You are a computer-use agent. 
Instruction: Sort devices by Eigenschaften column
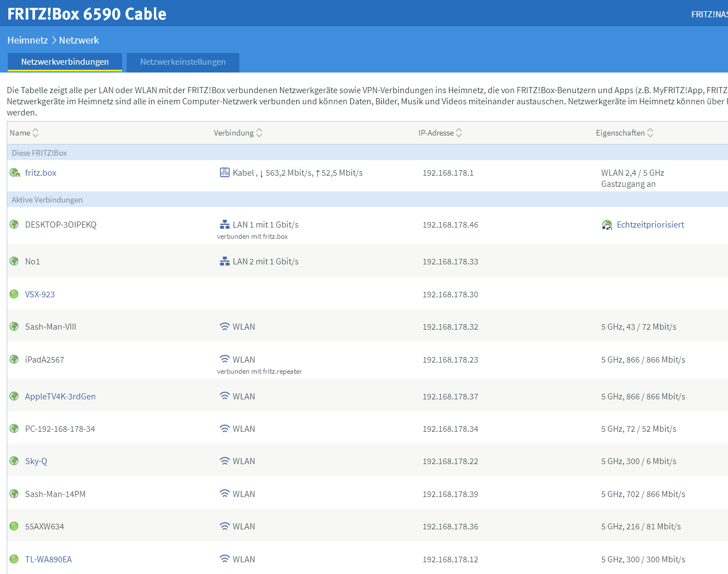click(x=625, y=133)
